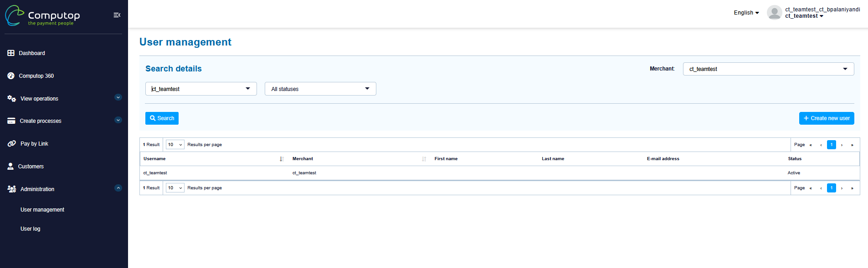Expand the Create processes menu
The image size is (868, 268).
(x=118, y=120)
